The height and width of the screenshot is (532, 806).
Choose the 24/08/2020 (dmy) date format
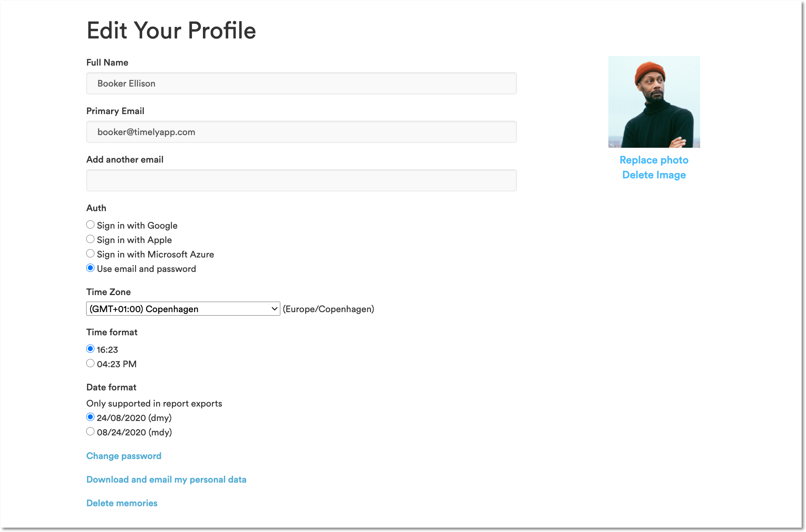[90, 417]
